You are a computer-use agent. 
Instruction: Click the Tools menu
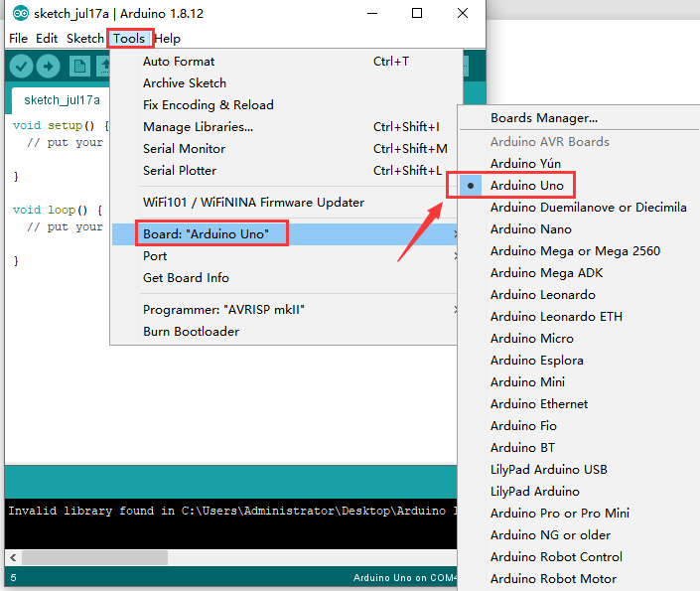click(x=129, y=39)
